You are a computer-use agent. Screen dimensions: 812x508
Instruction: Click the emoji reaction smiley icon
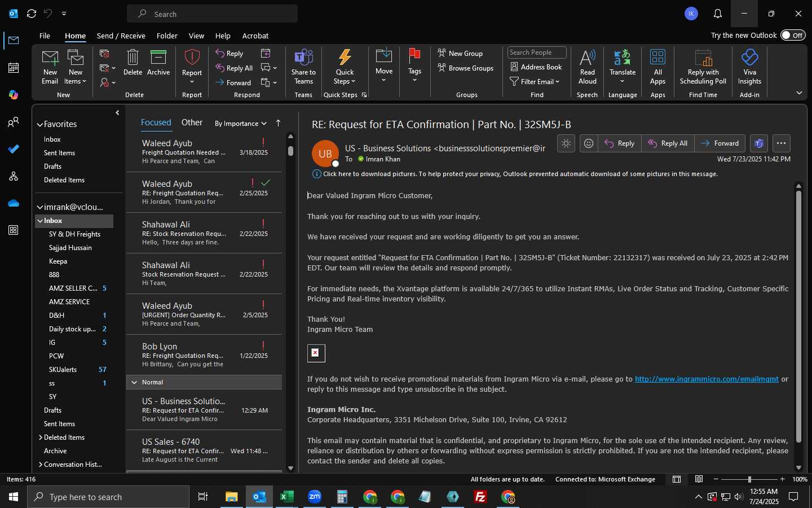coord(589,143)
